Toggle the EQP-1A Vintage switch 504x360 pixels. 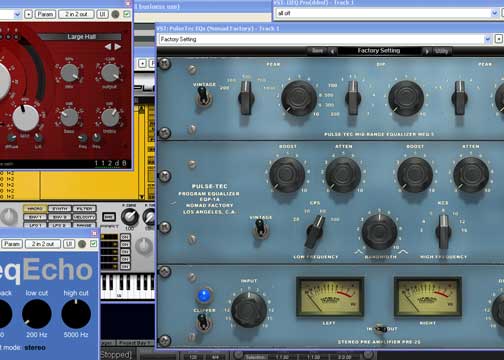261,230
